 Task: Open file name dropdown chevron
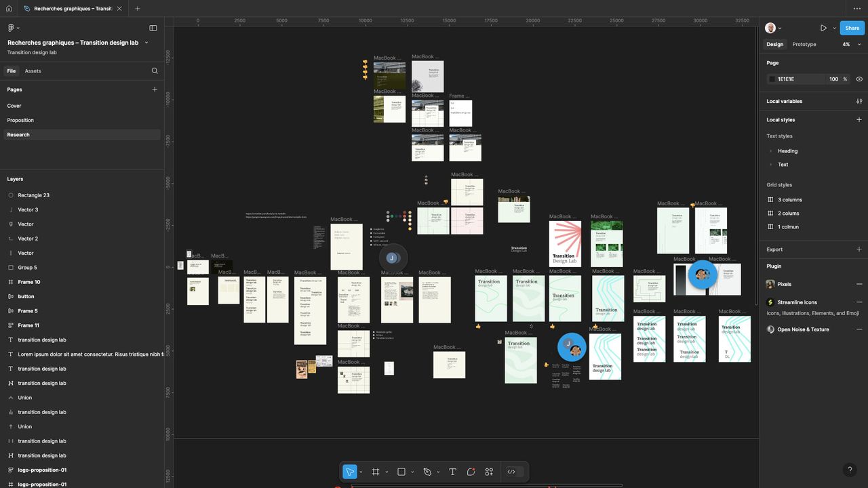point(146,43)
